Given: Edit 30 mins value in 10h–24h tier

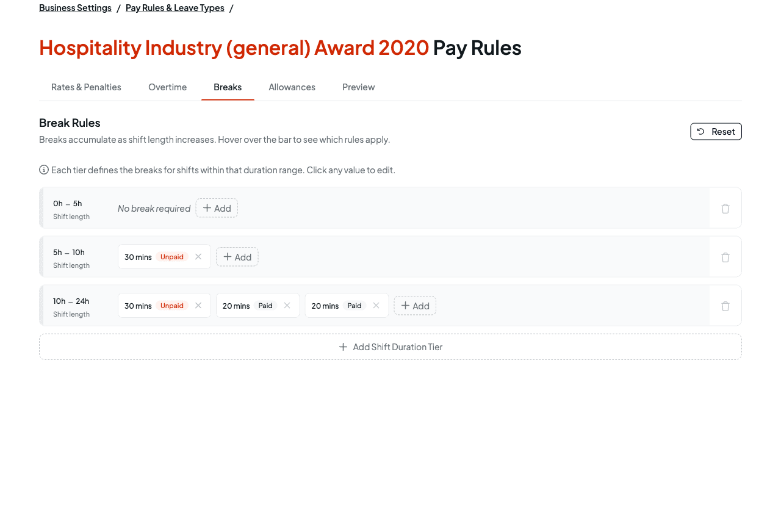Looking at the screenshot, I should pyautogui.click(x=138, y=306).
